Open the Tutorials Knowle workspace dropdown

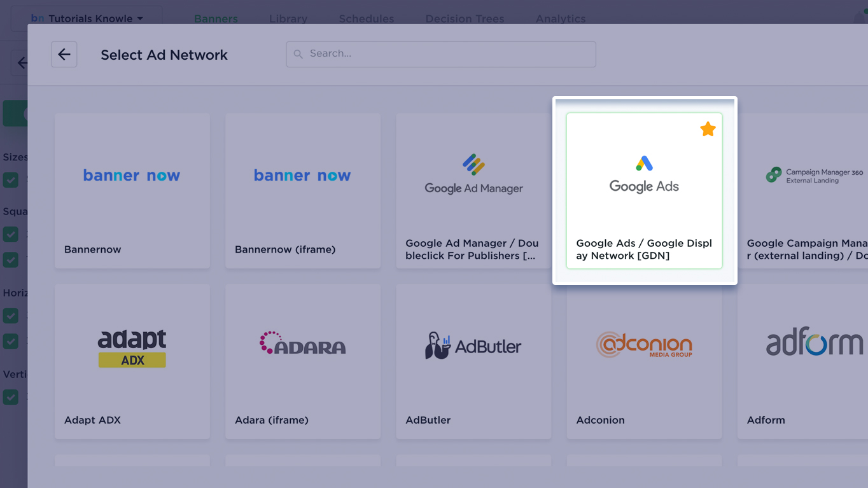point(87,18)
